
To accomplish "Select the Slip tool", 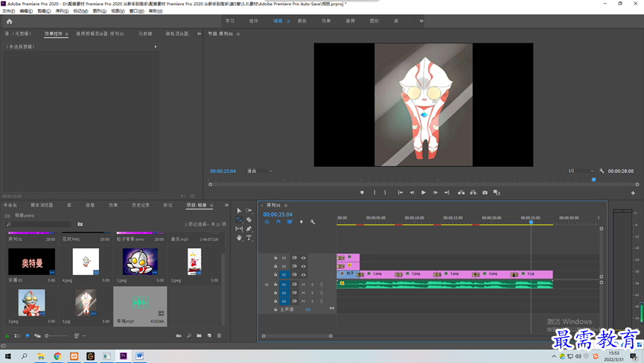I will [x=239, y=229].
